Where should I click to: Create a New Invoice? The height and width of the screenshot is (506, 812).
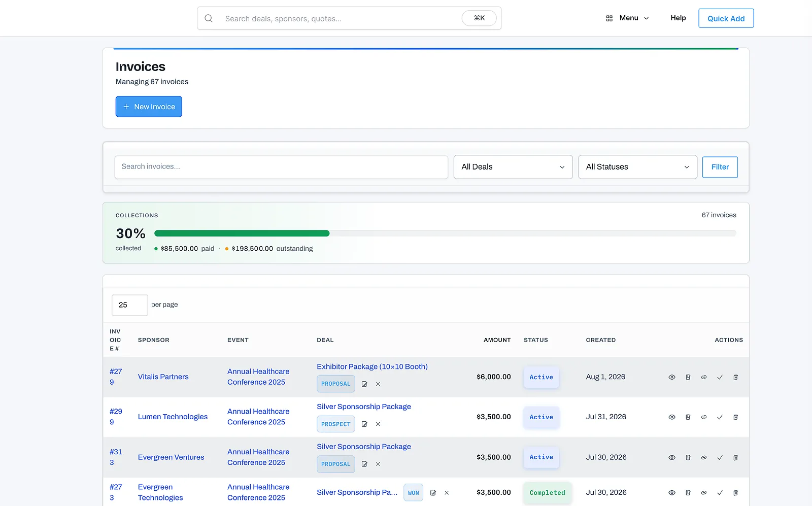coord(149,107)
